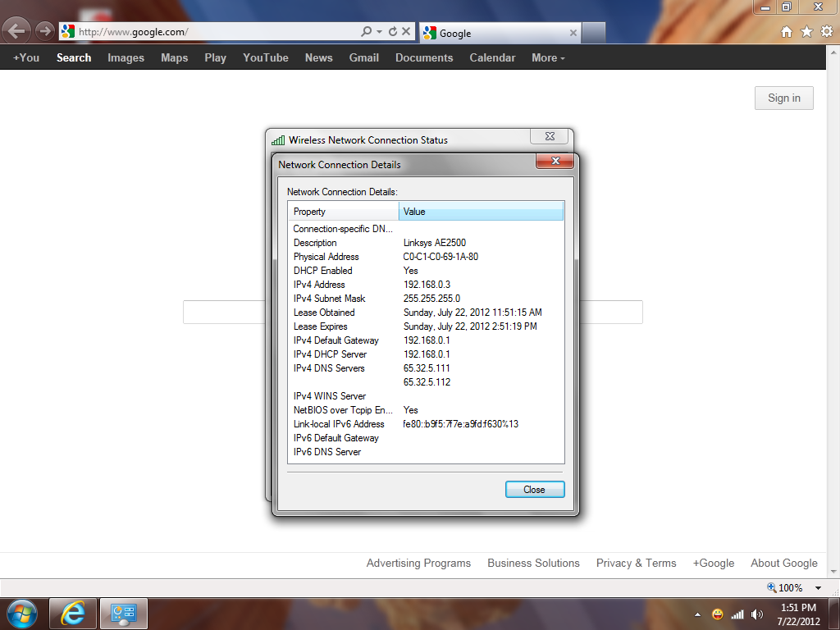Click the Stop loading X icon
Viewport: 840px width, 630px height.
click(406, 32)
